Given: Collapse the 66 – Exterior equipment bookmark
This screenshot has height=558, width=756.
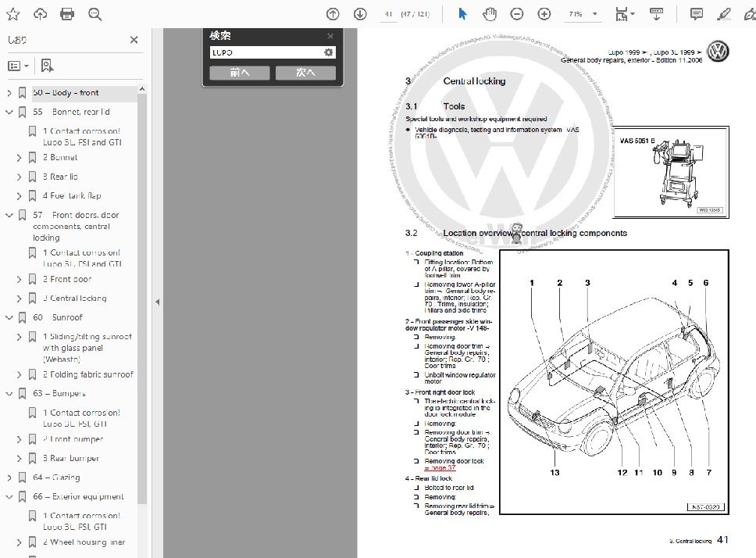Looking at the screenshot, I should 9,496.
